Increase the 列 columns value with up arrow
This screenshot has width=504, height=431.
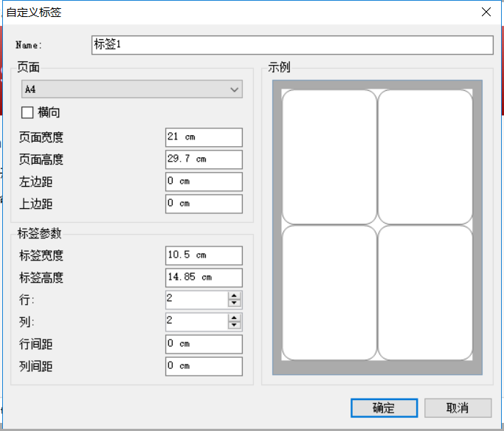tap(235, 318)
